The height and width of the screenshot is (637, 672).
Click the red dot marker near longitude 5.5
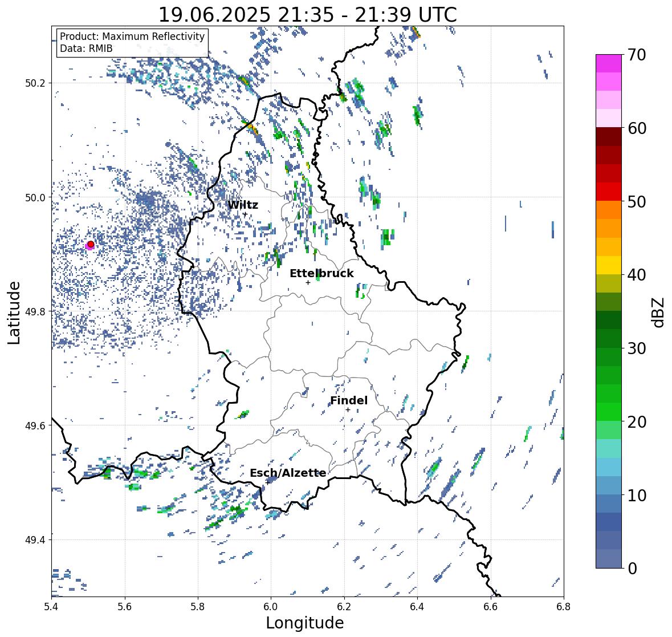91,244
